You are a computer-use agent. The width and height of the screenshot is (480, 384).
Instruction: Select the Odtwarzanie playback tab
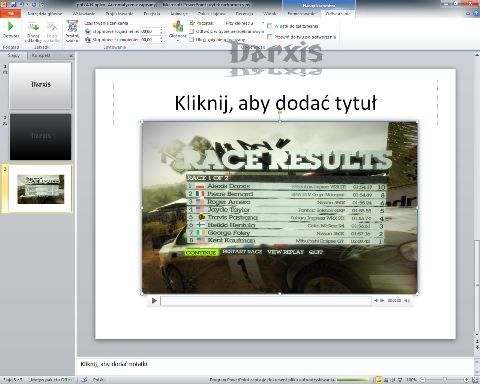point(338,14)
